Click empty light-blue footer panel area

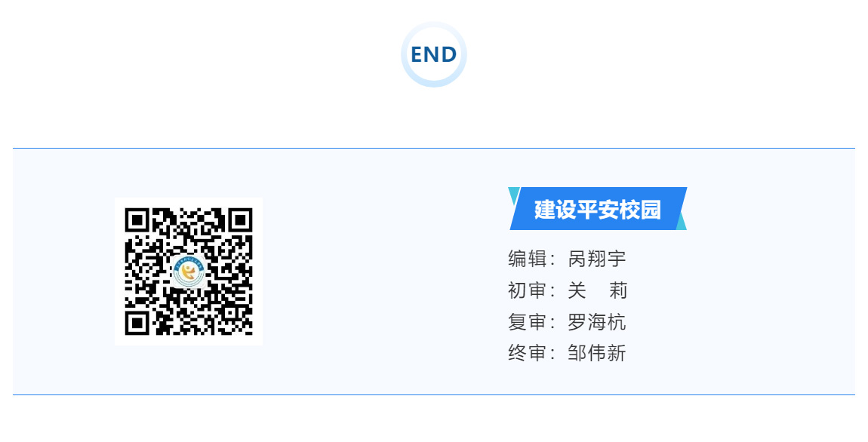click(377, 271)
